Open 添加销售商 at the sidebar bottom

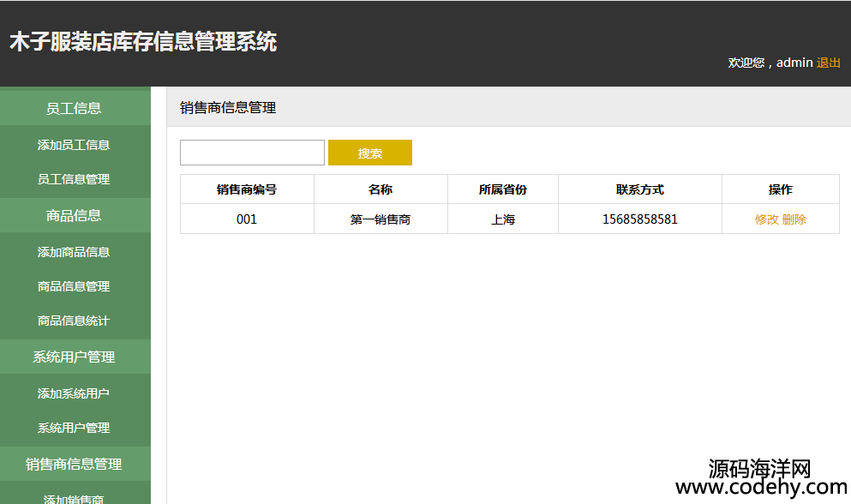(x=74, y=499)
